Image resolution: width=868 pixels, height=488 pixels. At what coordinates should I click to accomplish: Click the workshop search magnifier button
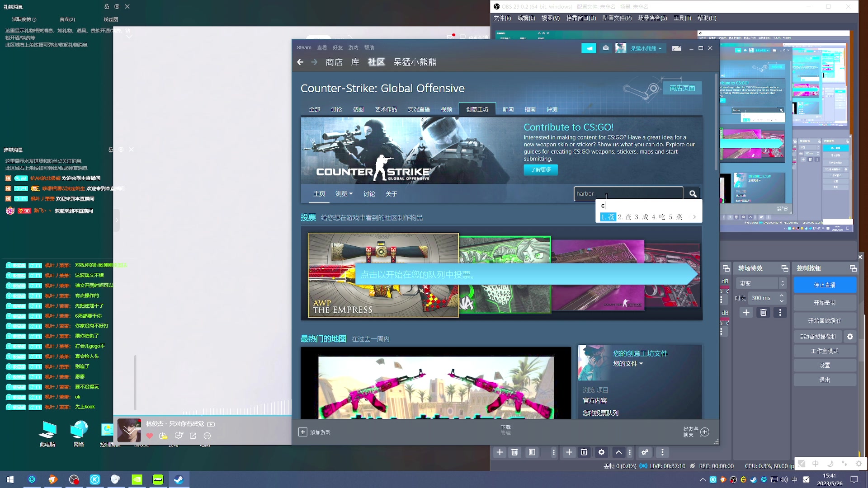tap(693, 193)
